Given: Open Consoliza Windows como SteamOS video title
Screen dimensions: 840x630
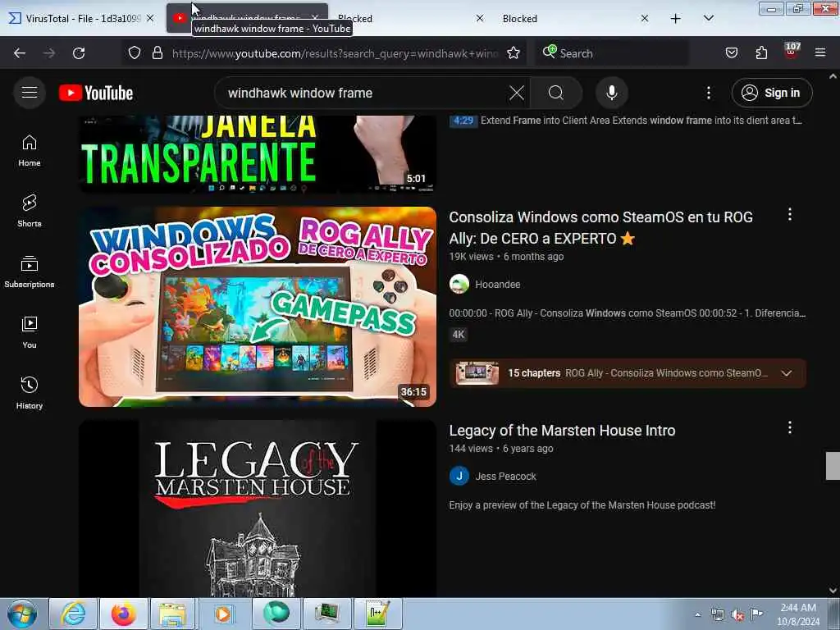Looking at the screenshot, I should click(x=601, y=228).
